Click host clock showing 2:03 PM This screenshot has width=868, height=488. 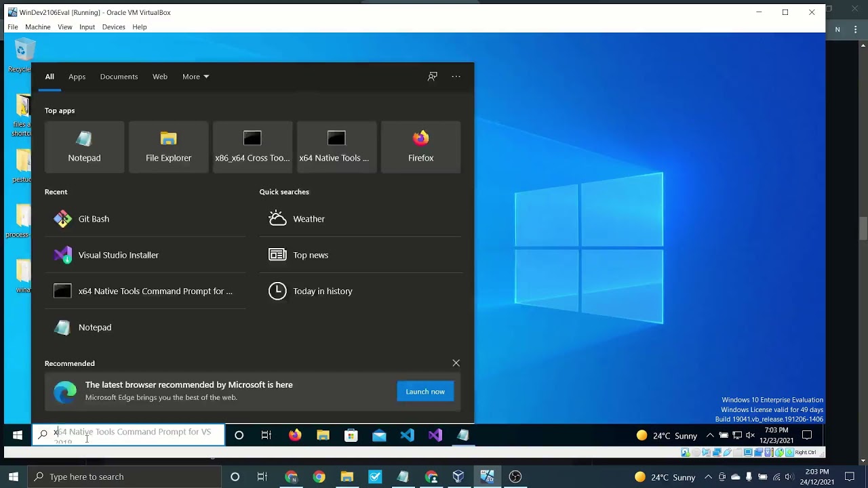[x=817, y=477]
